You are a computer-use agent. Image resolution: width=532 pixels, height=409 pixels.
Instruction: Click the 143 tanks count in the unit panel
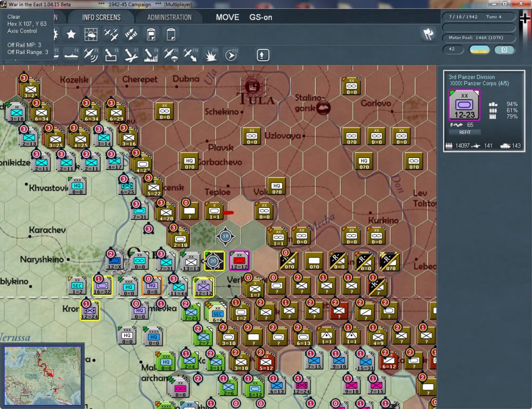[516, 146]
